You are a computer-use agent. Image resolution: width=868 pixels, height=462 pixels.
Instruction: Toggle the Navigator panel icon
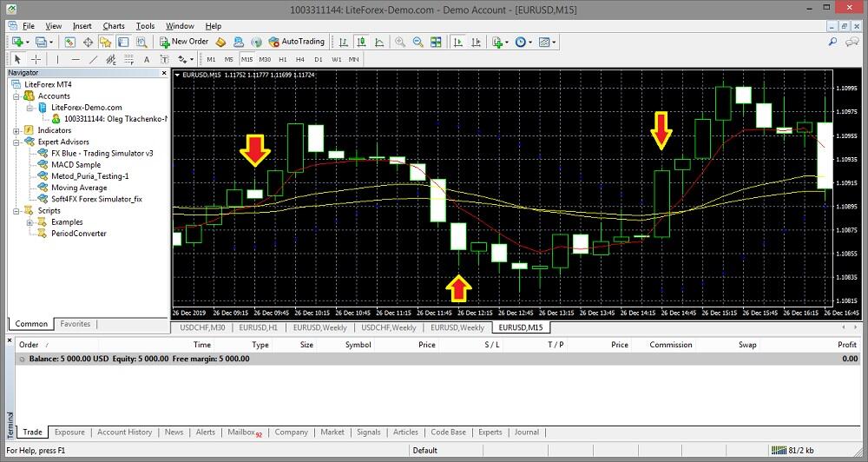(106, 42)
